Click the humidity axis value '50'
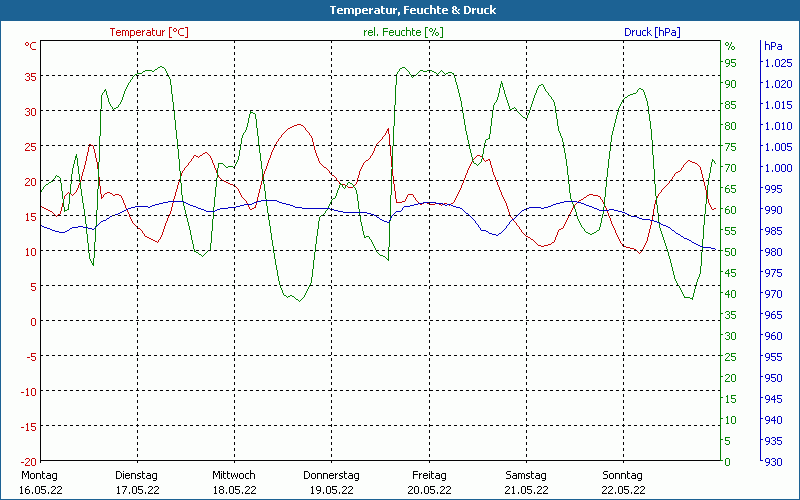800x500 pixels. [731, 252]
